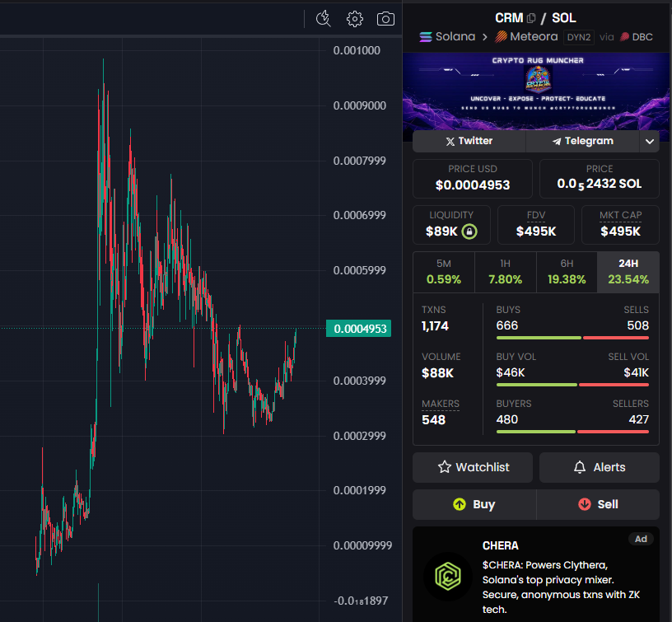The width and height of the screenshot is (672, 622).
Task: Click the current price label 0.0004953 on axis
Action: tap(359, 329)
